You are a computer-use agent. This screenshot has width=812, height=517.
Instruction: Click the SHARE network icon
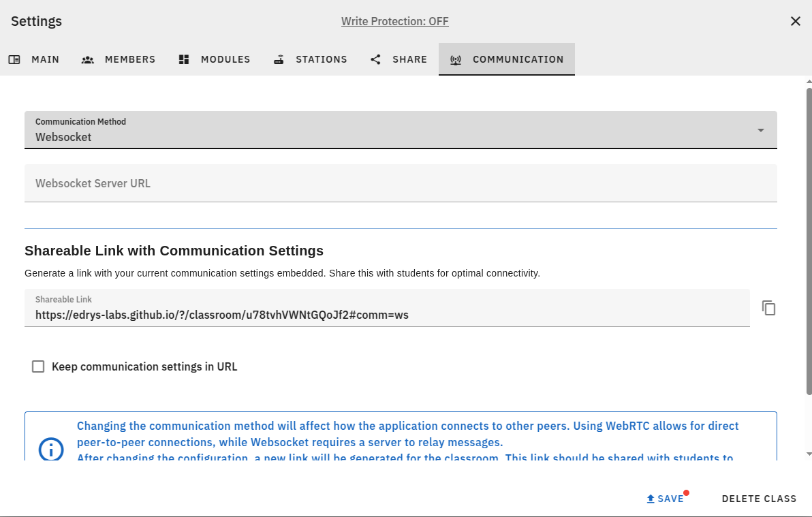click(375, 59)
